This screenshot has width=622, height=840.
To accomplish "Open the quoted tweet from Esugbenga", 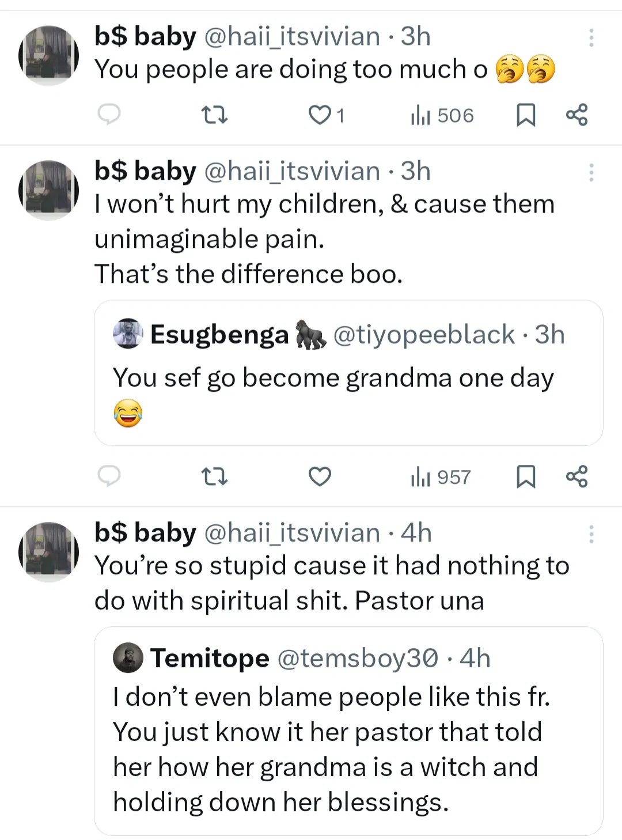I will point(348,378).
